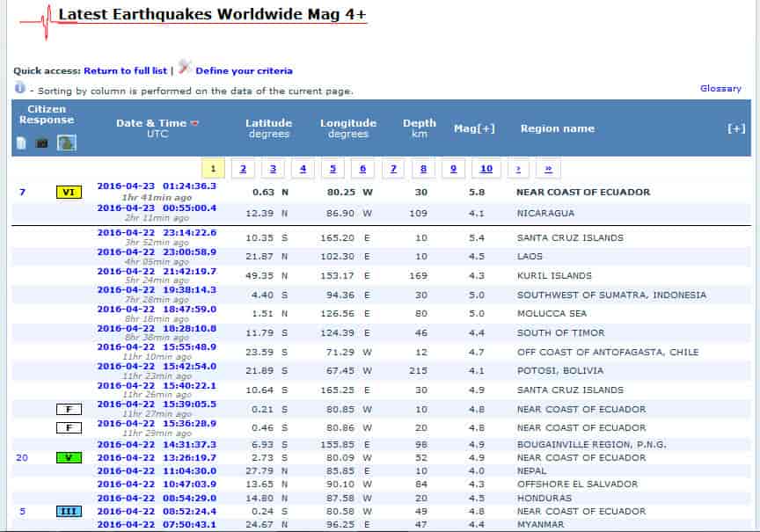Screen dimensions: 760x532
Task: Open the 2016-04-22 23:14:22.6 earthquake entry
Action: tap(157, 232)
